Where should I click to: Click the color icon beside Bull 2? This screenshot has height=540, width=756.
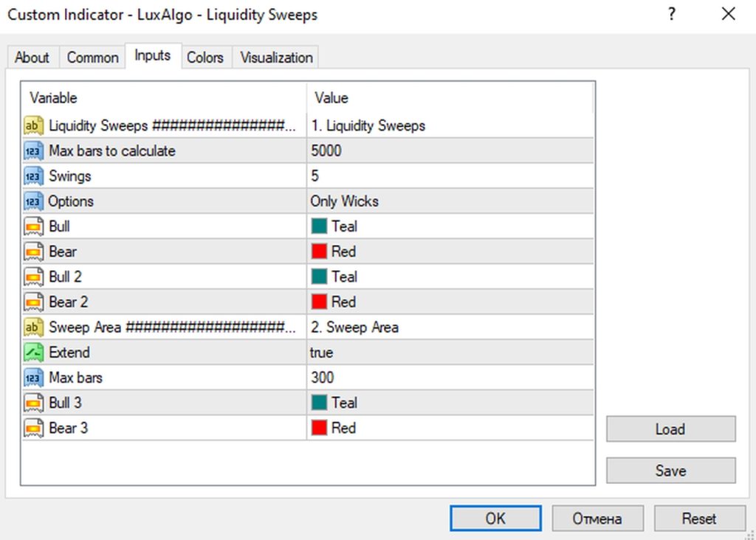pos(32,277)
